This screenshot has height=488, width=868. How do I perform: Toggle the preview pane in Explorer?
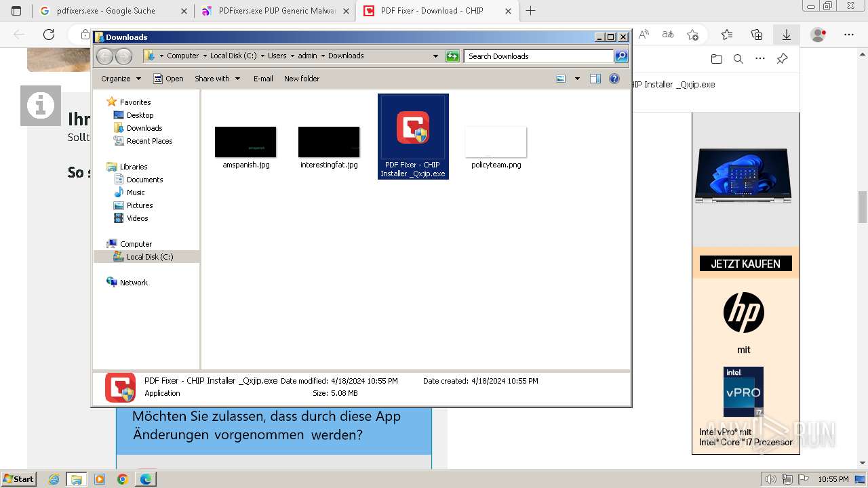[595, 79]
